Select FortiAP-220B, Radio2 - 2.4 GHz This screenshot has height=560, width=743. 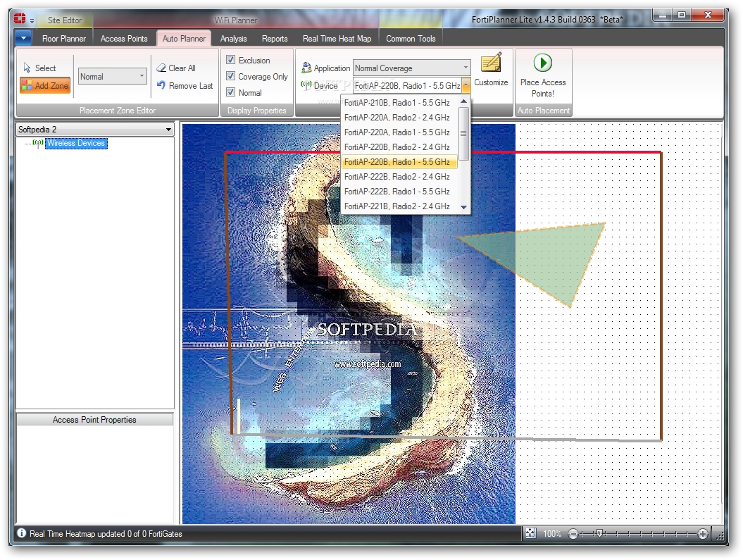coord(399,147)
